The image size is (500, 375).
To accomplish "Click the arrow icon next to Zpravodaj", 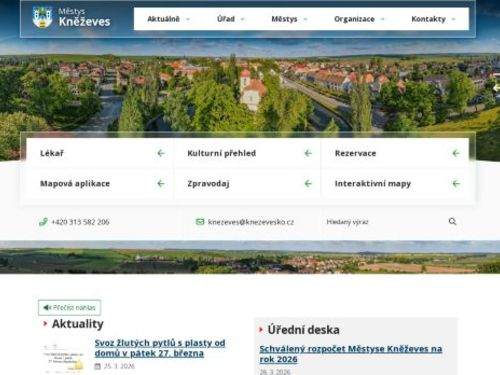I will click(x=308, y=183).
